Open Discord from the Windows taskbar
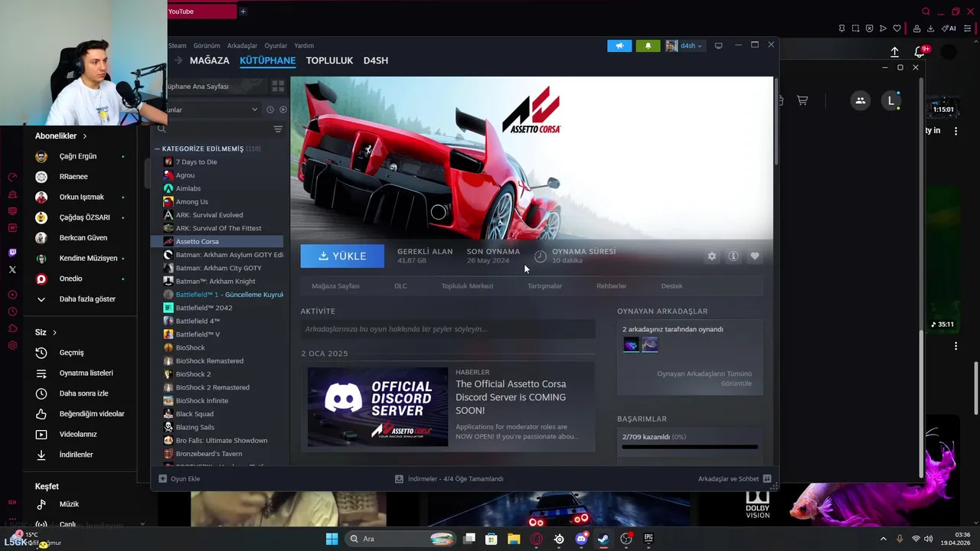Screen dimensions: 980x551 (x=581, y=539)
